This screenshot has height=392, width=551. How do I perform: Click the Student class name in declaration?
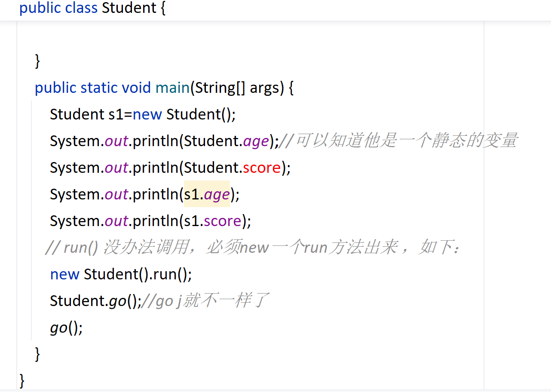pyautogui.click(x=129, y=8)
